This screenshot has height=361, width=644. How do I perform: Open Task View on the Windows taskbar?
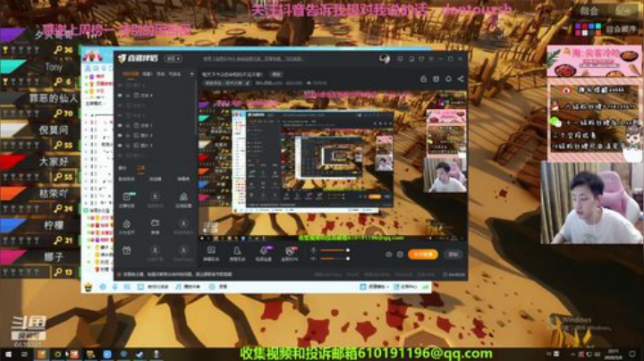24,354
